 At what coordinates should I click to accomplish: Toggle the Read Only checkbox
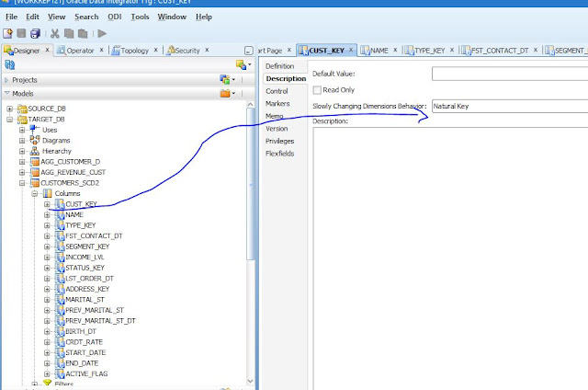point(317,90)
